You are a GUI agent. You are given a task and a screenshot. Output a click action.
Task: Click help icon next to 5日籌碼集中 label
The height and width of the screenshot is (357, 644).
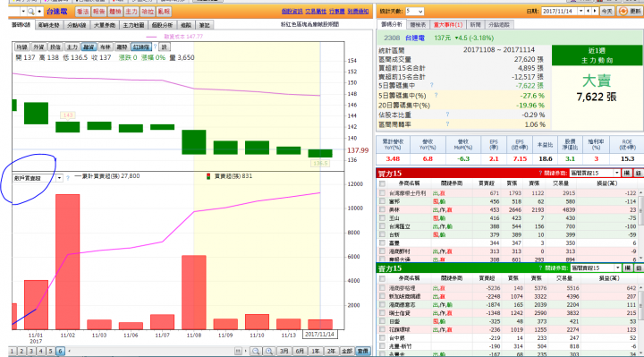tap(431, 85)
